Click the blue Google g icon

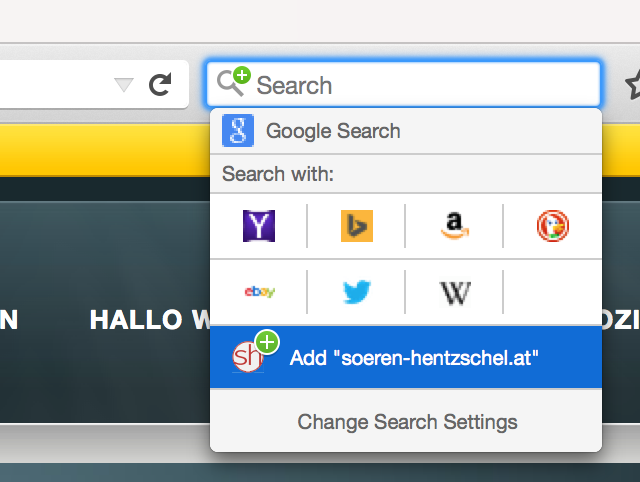click(x=238, y=131)
